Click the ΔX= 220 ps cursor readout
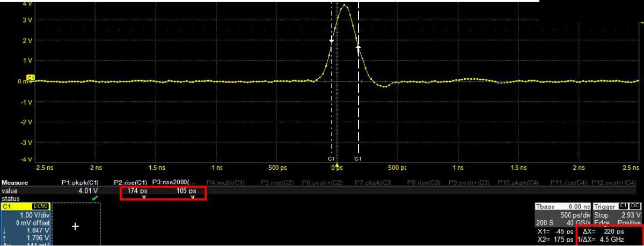 point(603,232)
